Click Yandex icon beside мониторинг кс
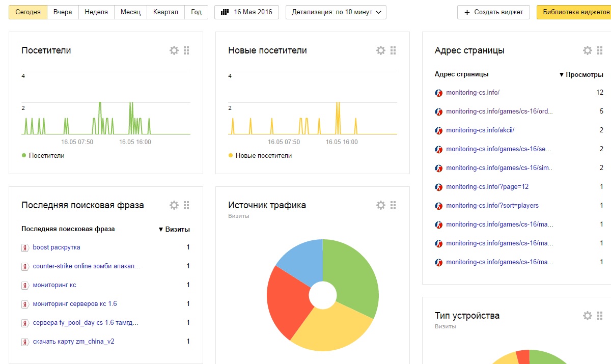The width and height of the screenshot is (611, 364). 24,286
